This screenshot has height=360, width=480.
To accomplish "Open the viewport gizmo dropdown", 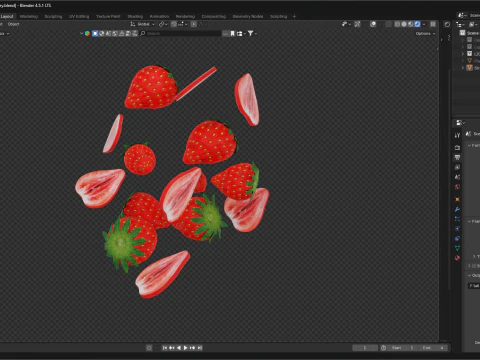I will 346,24.
